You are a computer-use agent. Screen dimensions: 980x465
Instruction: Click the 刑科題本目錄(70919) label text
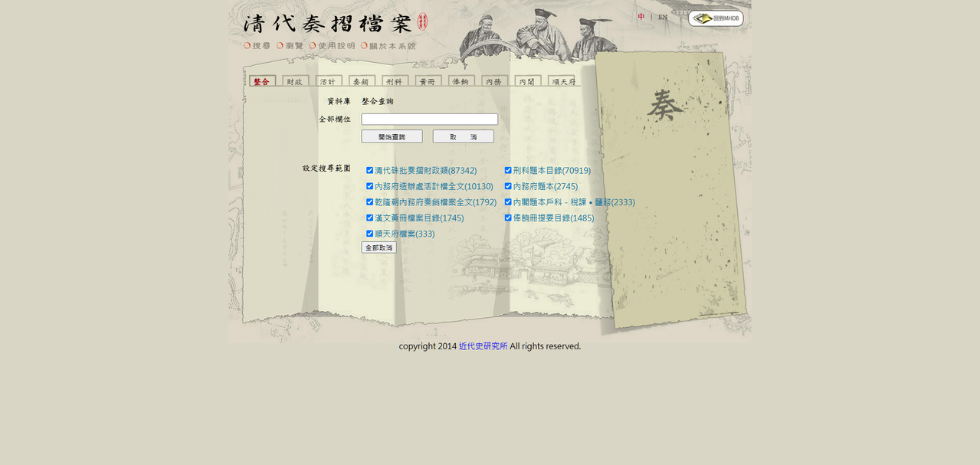[552, 171]
